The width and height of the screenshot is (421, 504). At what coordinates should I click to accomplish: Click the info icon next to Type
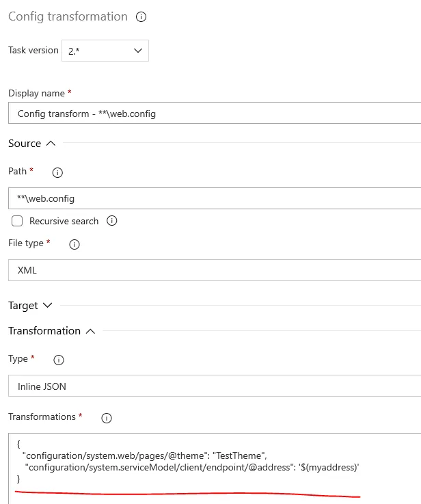(x=58, y=360)
